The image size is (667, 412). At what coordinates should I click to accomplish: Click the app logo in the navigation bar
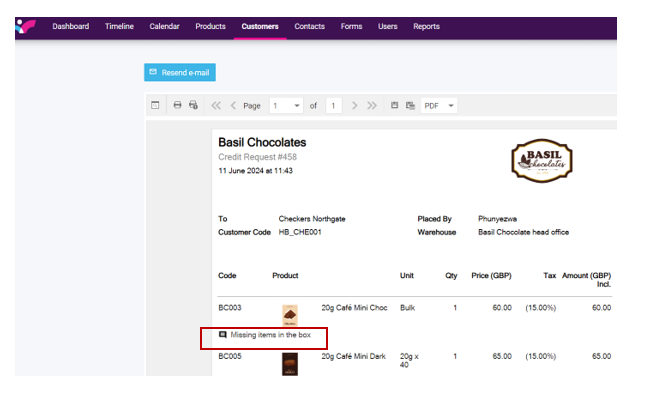(x=26, y=26)
